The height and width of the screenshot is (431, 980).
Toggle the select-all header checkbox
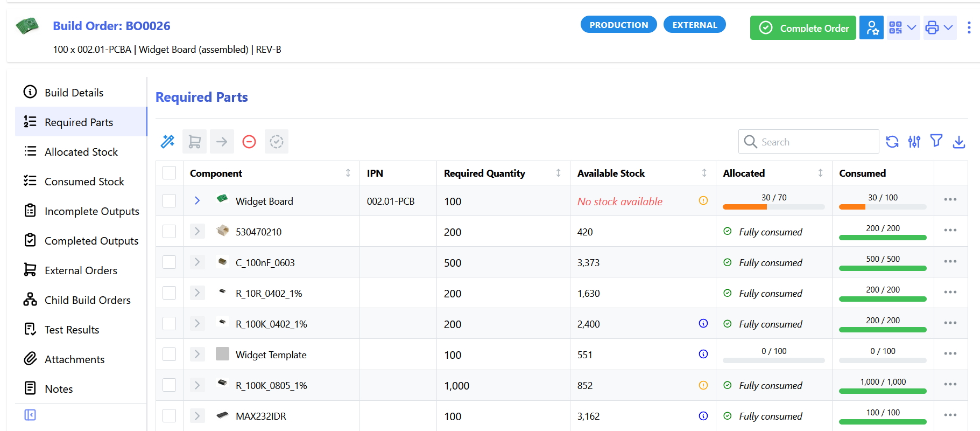pyautogui.click(x=170, y=173)
